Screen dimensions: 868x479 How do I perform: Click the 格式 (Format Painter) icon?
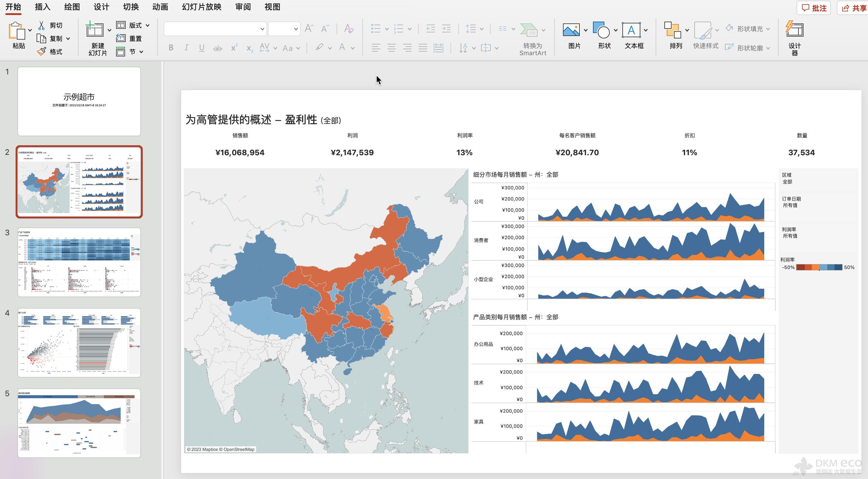pos(51,51)
